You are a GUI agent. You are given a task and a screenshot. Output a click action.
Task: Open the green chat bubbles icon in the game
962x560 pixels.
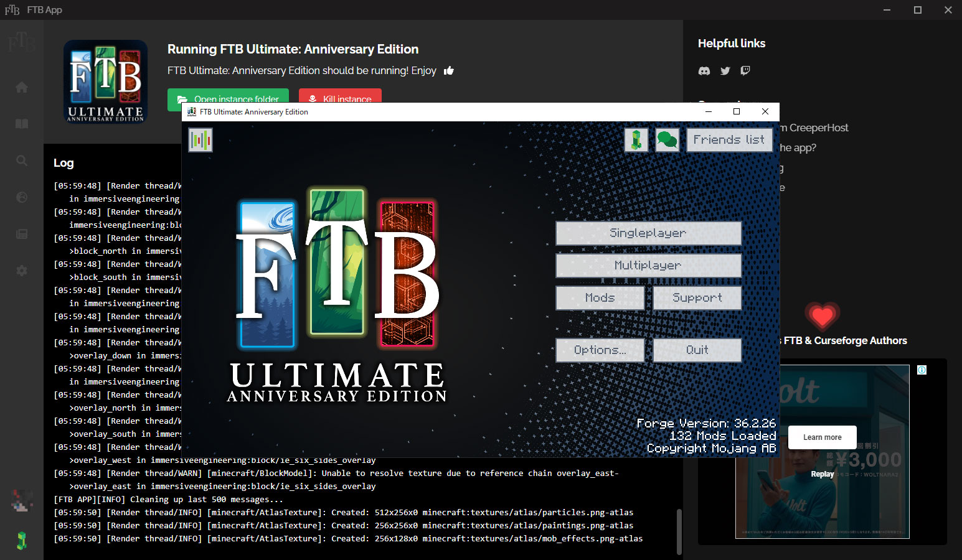pyautogui.click(x=667, y=140)
